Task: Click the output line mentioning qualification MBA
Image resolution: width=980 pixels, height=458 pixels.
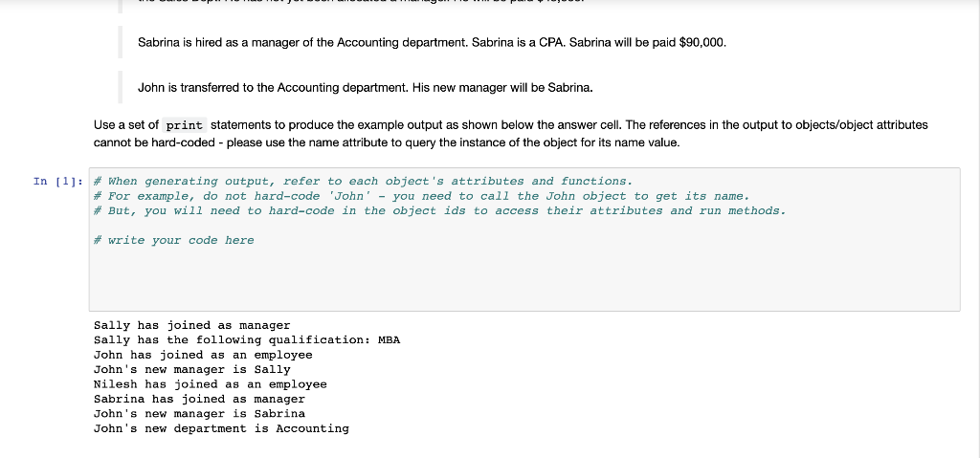Action: 247,340
